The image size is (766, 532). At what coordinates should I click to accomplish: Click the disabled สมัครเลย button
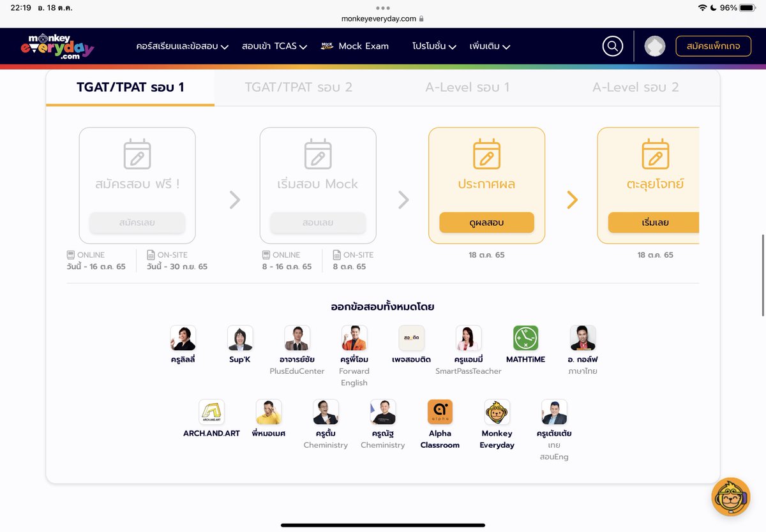pyautogui.click(x=137, y=223)
